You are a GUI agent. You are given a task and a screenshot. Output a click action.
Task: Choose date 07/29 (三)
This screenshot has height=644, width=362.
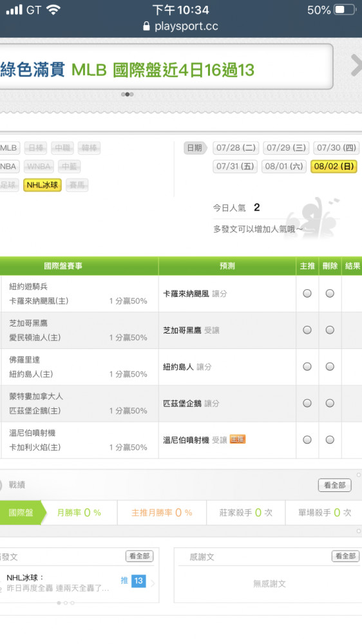click(x=286, y=148)
